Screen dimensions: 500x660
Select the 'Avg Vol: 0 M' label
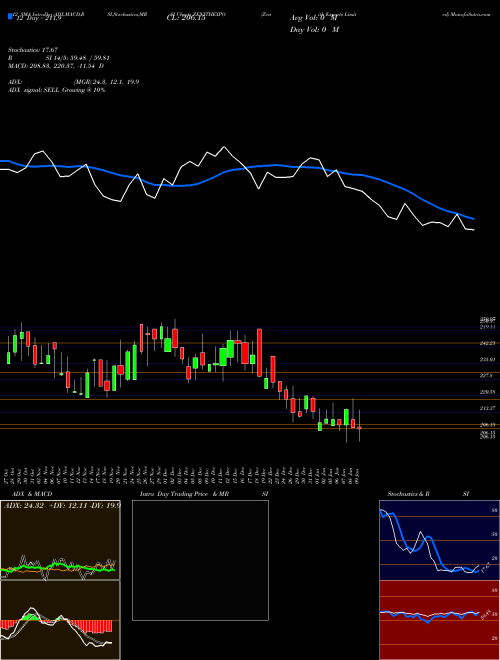[314, 18]
